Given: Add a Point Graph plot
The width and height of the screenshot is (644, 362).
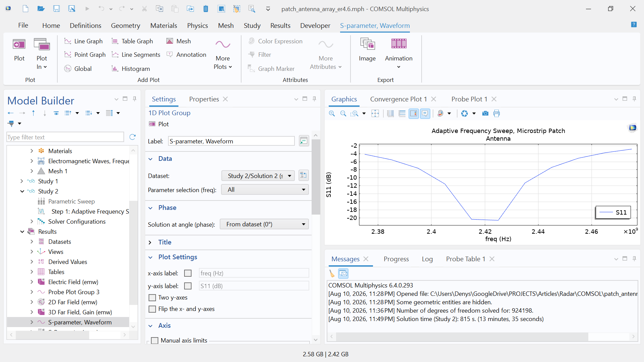Looking at the screenshot, I should coord(85,54).
